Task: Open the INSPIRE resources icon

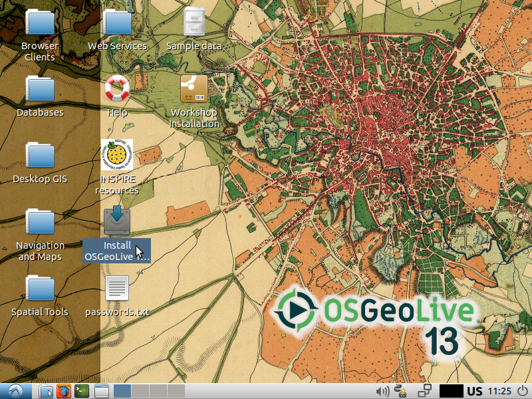Action: [x=117, y=155]
